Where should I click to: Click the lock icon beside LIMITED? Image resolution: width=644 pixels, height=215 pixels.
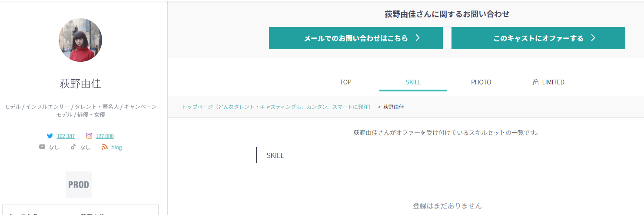point(536,82)
